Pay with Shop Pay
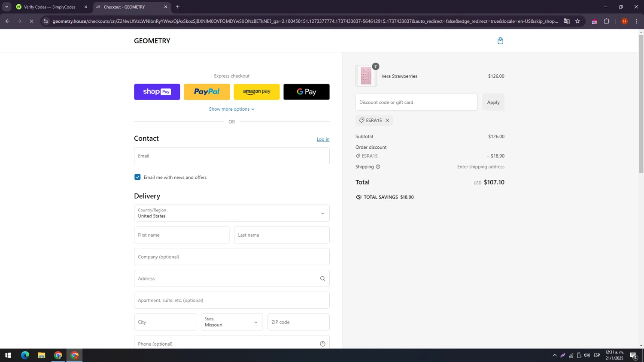The image size is (644, 362). pyautogui.click(x=157, y=92)
